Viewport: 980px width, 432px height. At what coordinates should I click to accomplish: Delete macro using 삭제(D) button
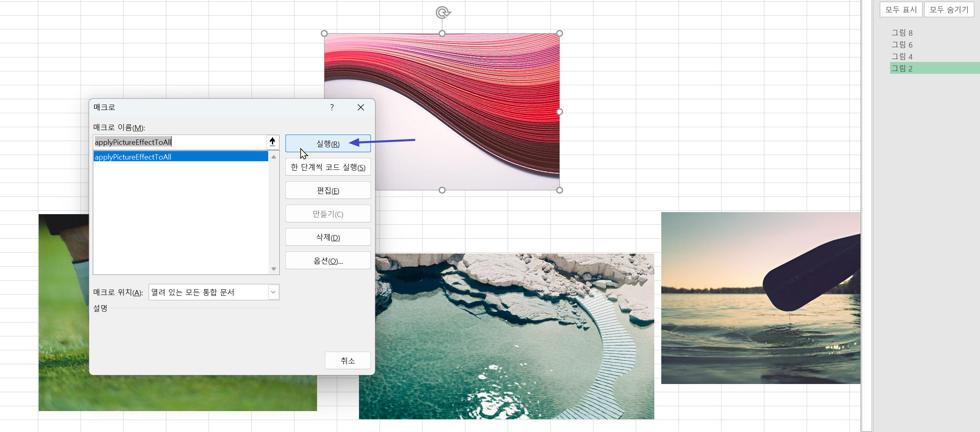click(x=328, y=237)
